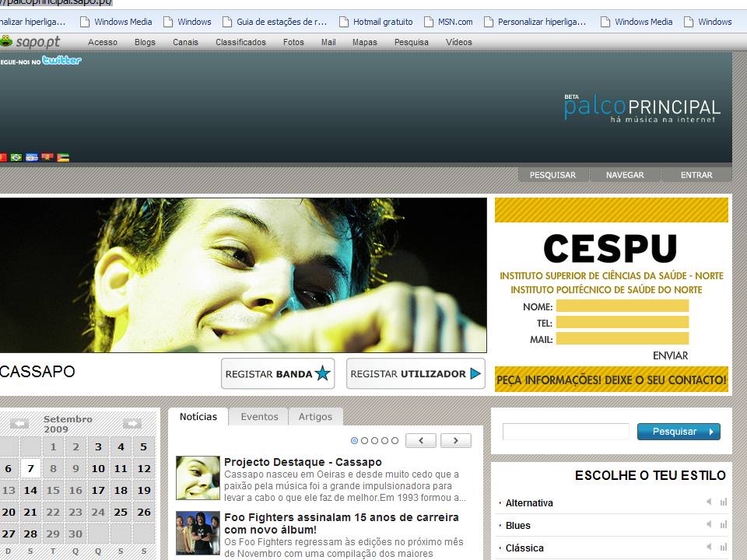This screenshot has height=560, width=747.
Task: Select the Clássica music style
Action: tap(524, 548)
